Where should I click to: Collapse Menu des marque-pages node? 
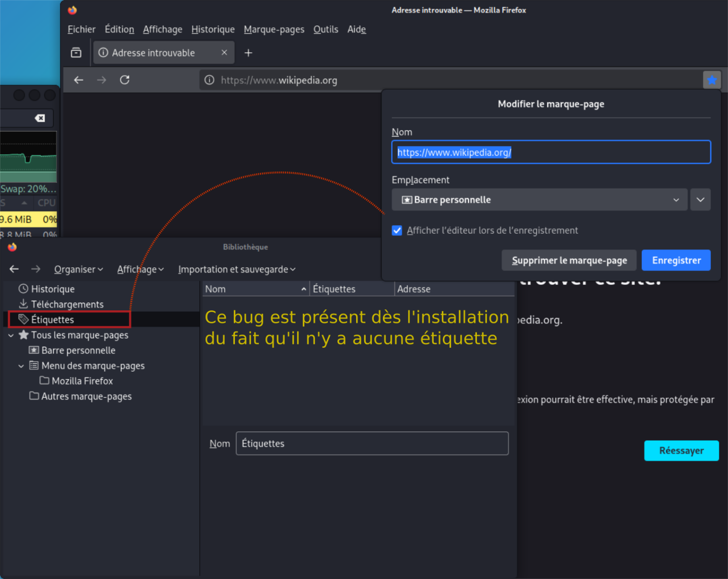coord(21,366)
